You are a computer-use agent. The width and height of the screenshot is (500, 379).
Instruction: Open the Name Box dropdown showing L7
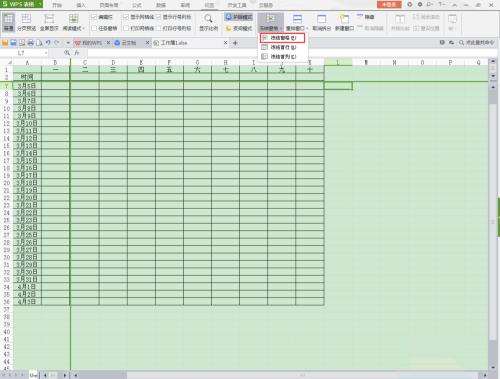(46, 53)
